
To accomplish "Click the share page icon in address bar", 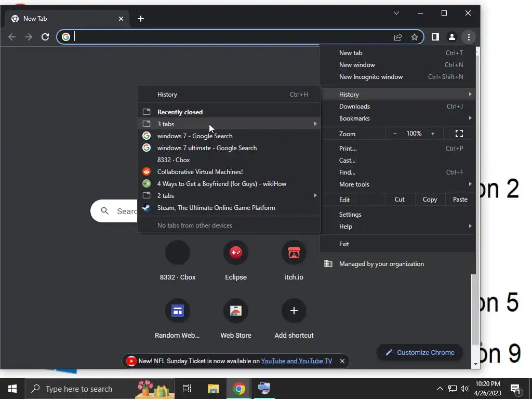I will point(398,37).
